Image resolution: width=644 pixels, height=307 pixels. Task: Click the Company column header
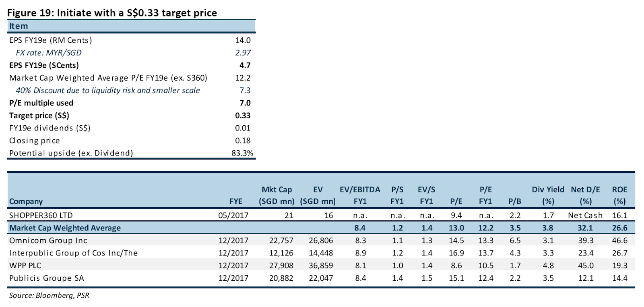coord(26,201)
